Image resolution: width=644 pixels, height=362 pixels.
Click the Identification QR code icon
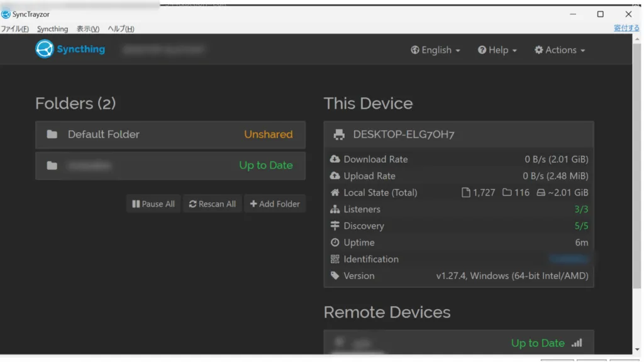click(x=335, y=259)
